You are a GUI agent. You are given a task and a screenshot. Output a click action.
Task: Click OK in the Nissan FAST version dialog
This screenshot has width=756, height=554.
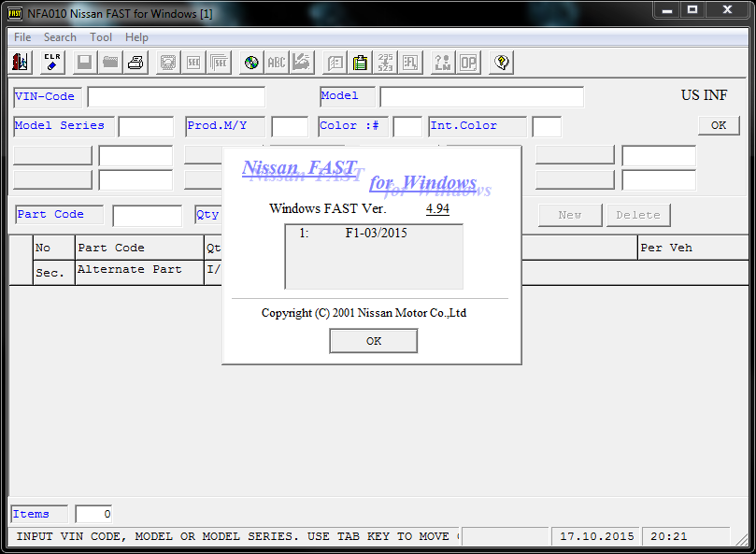[374, 341]
